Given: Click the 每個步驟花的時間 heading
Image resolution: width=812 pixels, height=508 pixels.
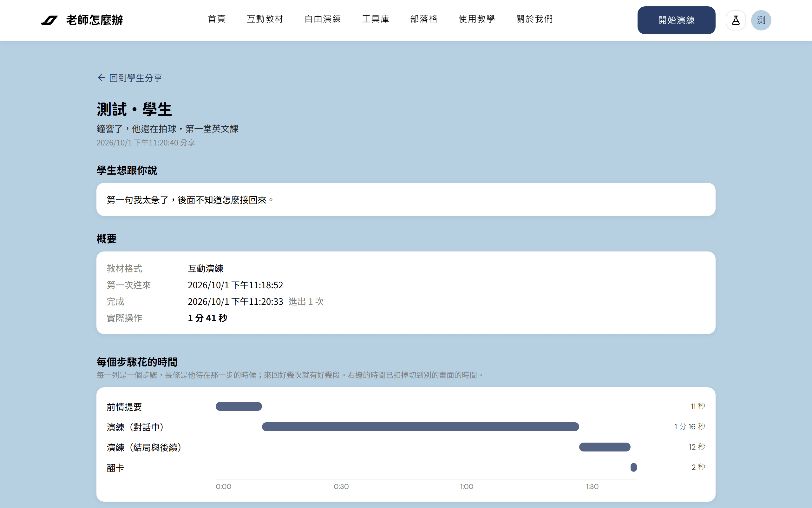Looking at the screenshot, I should [137, 362].
